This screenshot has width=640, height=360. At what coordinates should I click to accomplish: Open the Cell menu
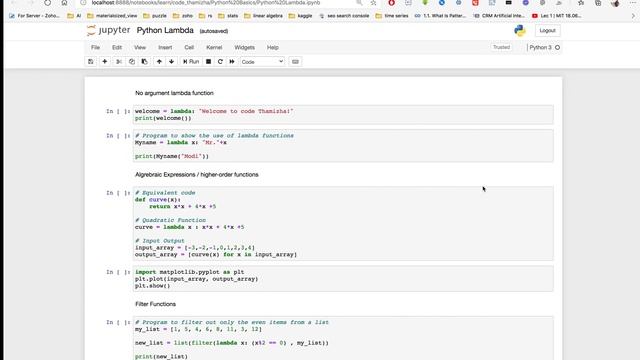pos(189,47)
